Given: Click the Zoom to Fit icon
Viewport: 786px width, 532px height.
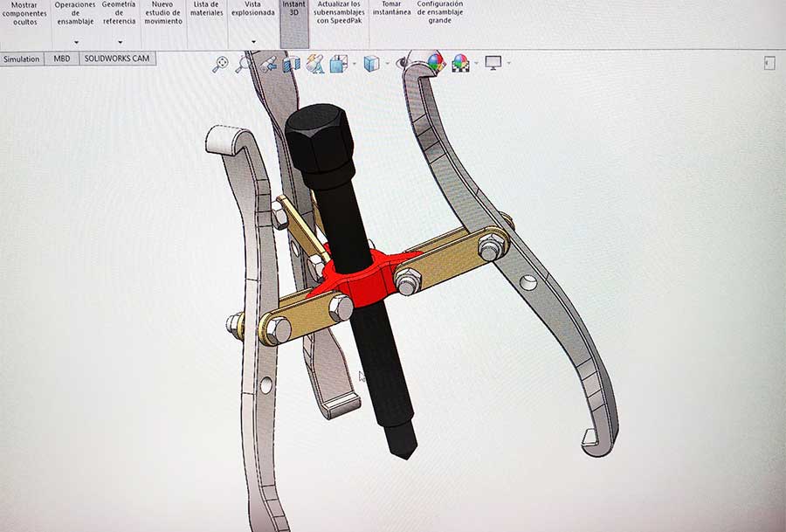Looking at the screenshot, I should [x=221, y=63].
